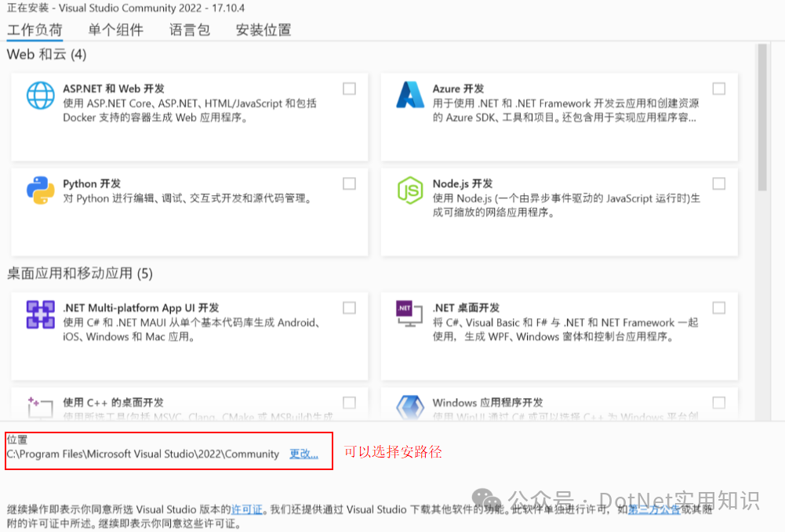Open the 单个组件 tab
The image size is (785, 532).
click(115, 30)
